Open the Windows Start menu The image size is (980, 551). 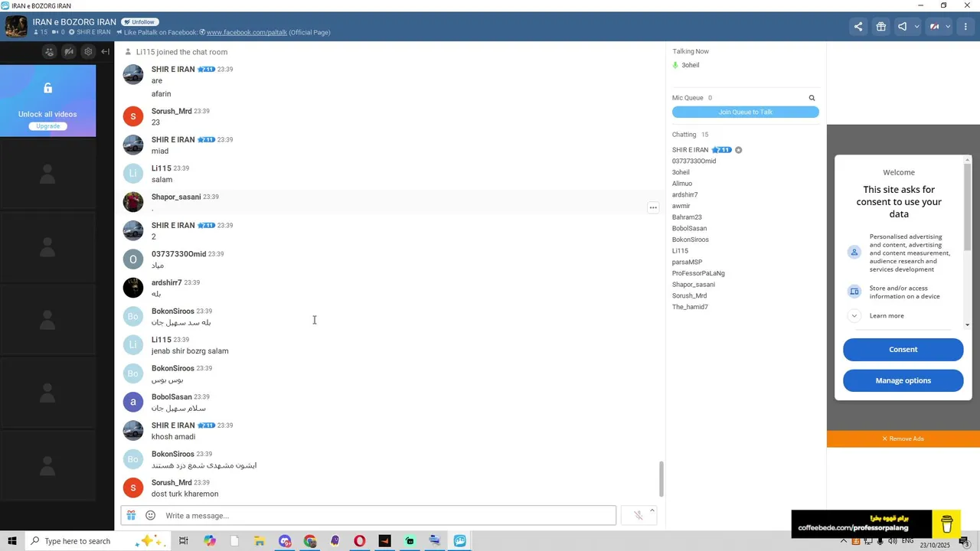click(12, 541)
